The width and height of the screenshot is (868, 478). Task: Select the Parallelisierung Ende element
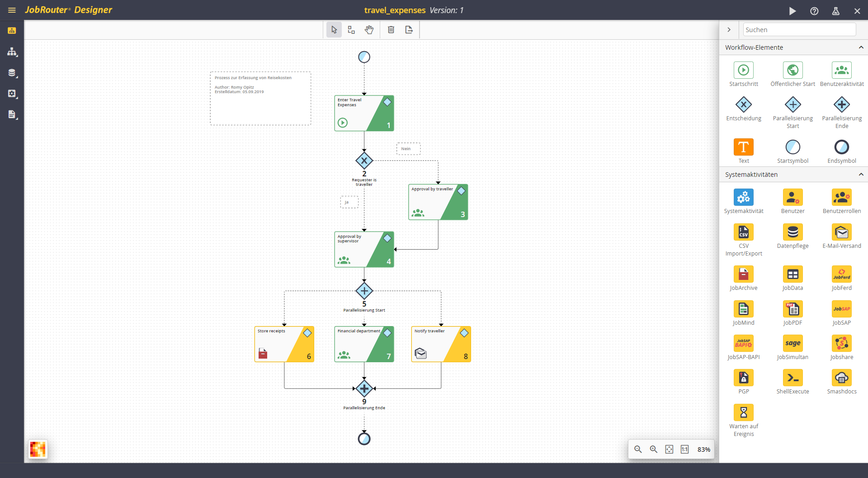click(842, 112)
